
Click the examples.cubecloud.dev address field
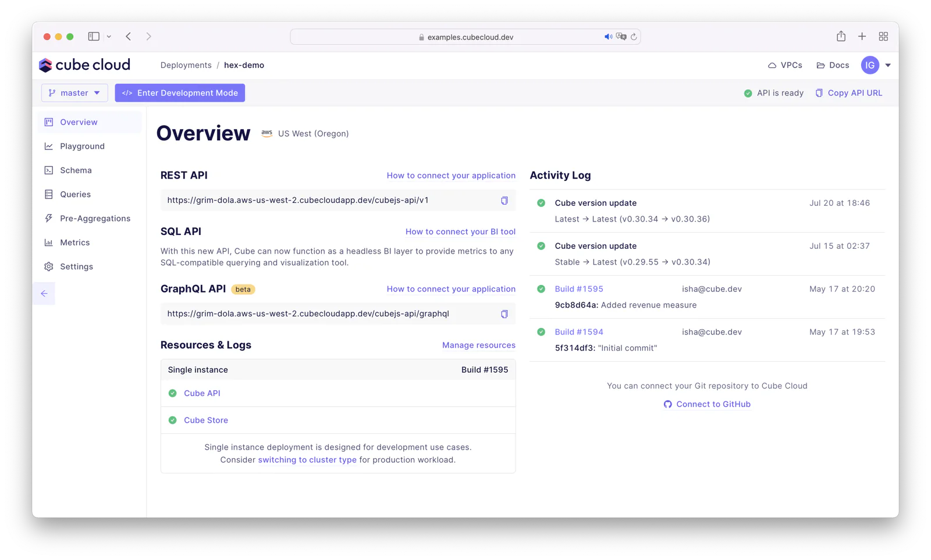[465, 37]
